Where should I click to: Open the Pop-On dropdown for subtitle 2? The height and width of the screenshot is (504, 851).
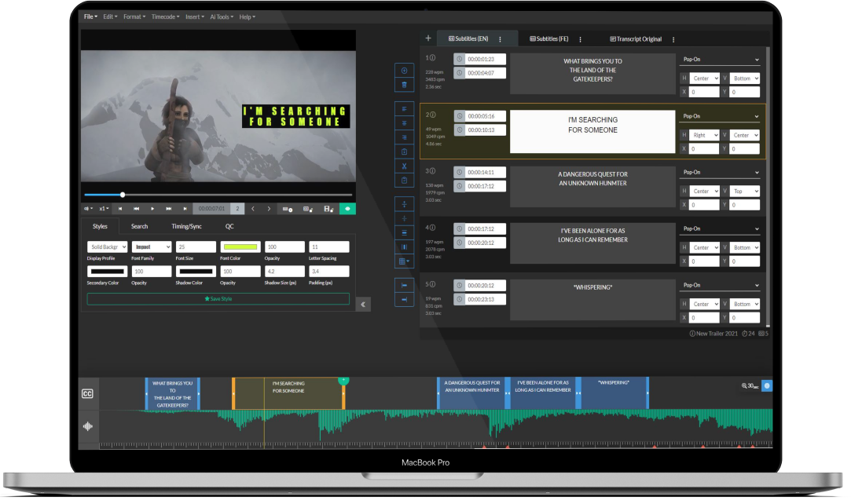(720, 115)
